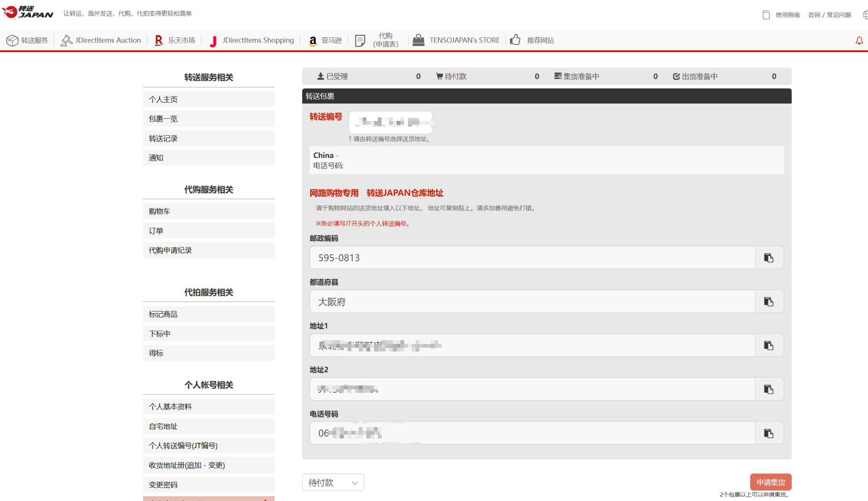Click the 邮政编码 input field
Image resolution: width=868 pixels, height=501 pixels.
click(x=532, y=258)
